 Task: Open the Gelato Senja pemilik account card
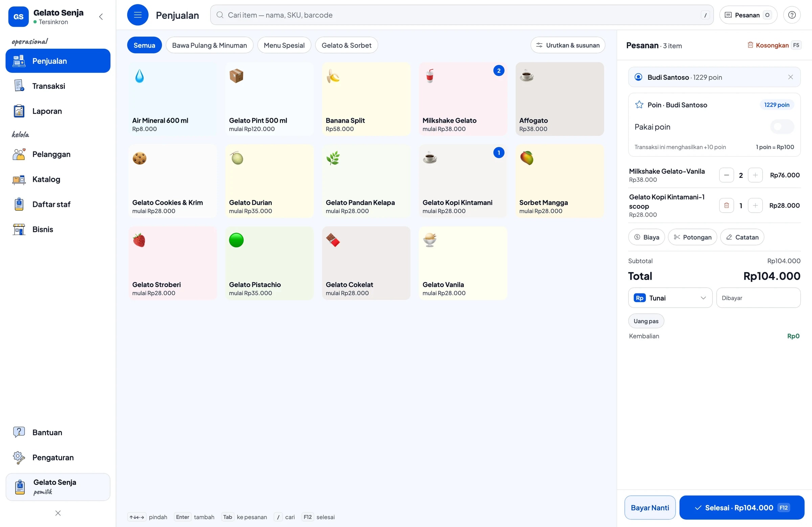coord(58,487)
